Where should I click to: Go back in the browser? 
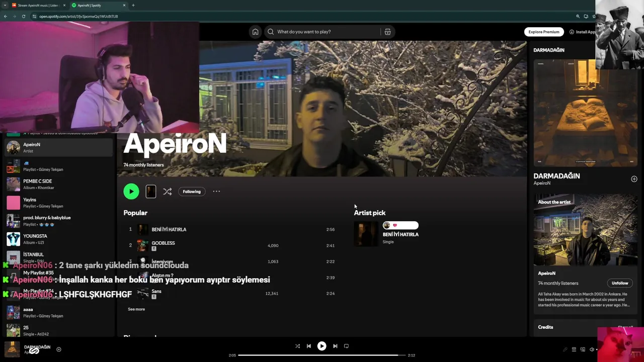pos(5,16)
